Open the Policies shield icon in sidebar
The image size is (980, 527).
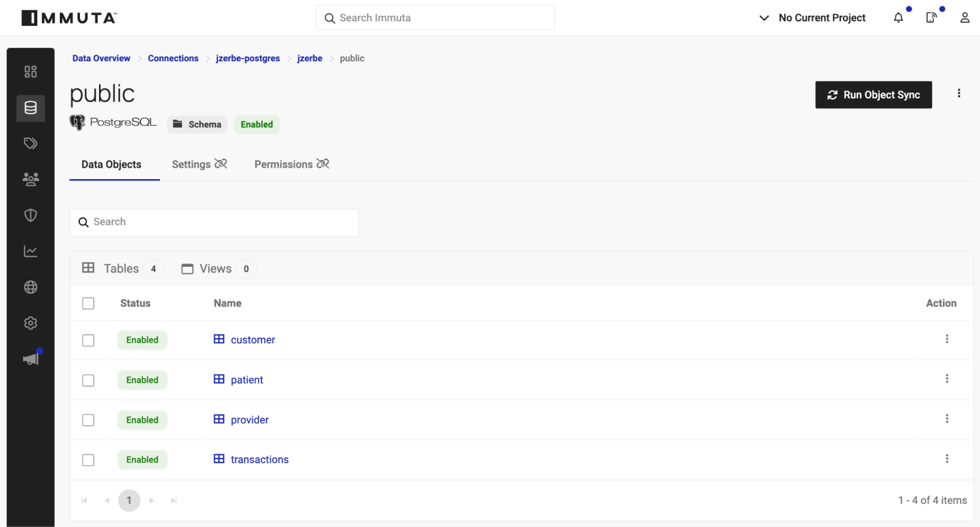[30, 215]
